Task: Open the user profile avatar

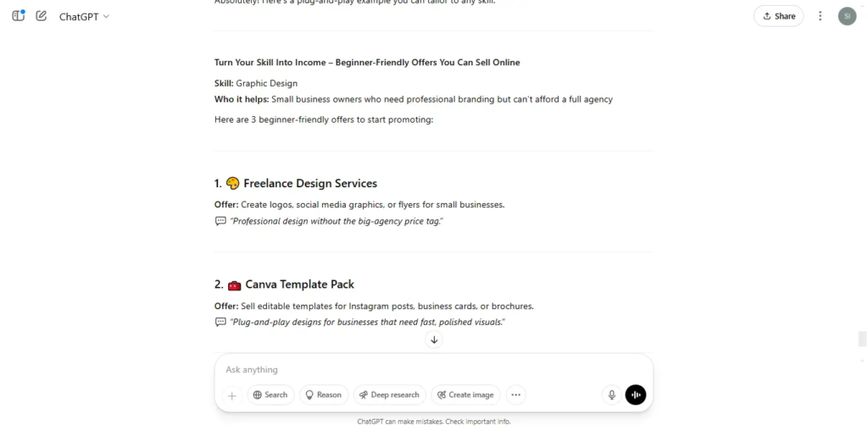Action: (847, 16)
